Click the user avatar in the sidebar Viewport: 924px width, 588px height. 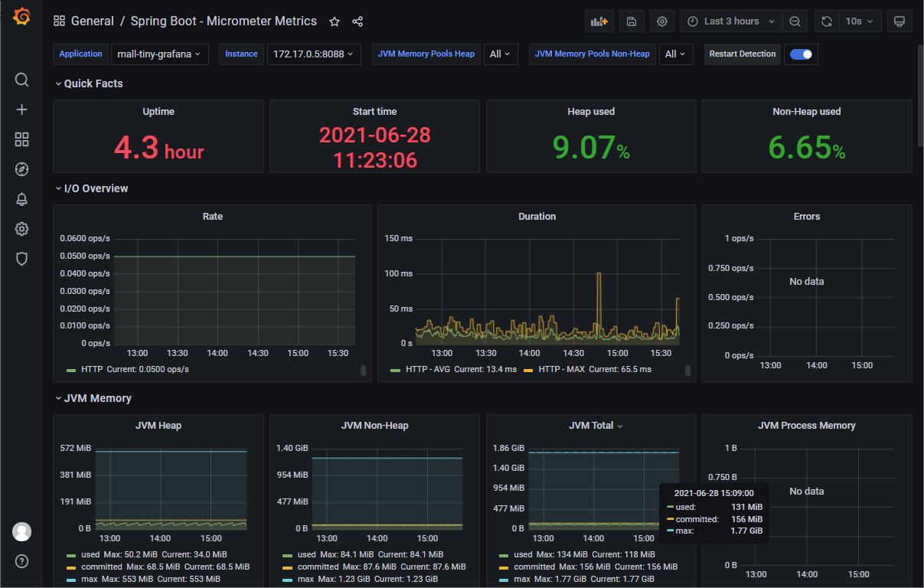click(21, 531)
